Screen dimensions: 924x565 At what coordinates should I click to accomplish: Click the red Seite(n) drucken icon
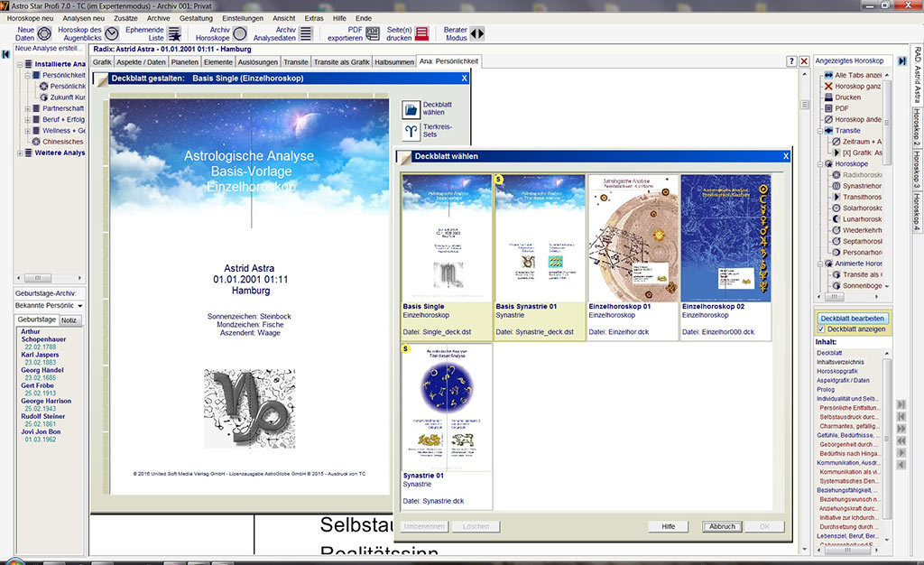(422, 33)
